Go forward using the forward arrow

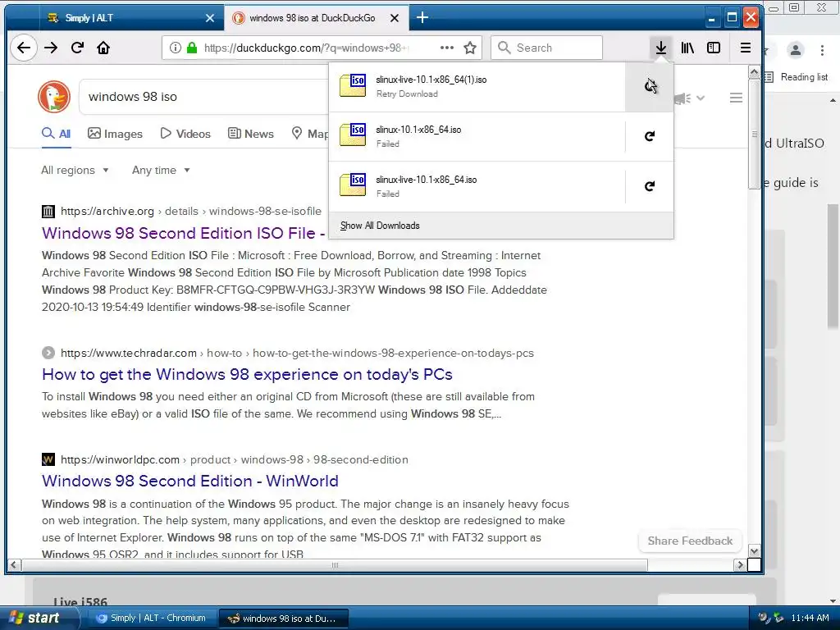[51, 48]
